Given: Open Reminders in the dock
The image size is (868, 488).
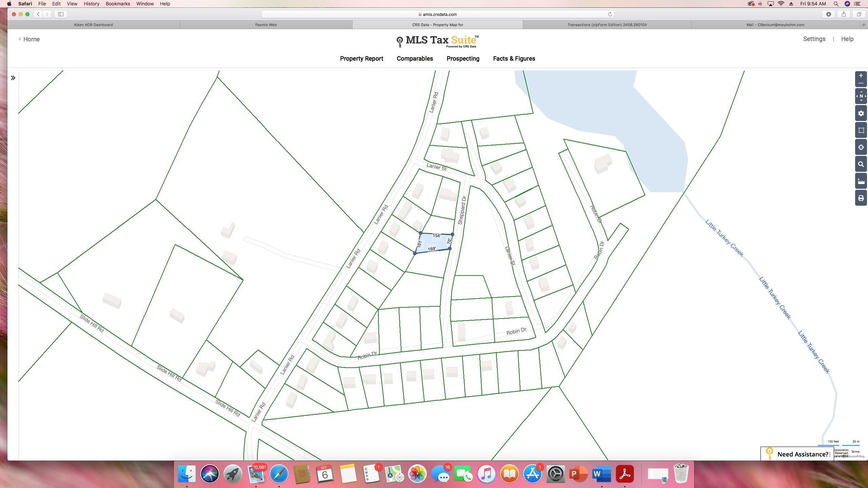Looking at the screenshot, I should tap(371, 474).
